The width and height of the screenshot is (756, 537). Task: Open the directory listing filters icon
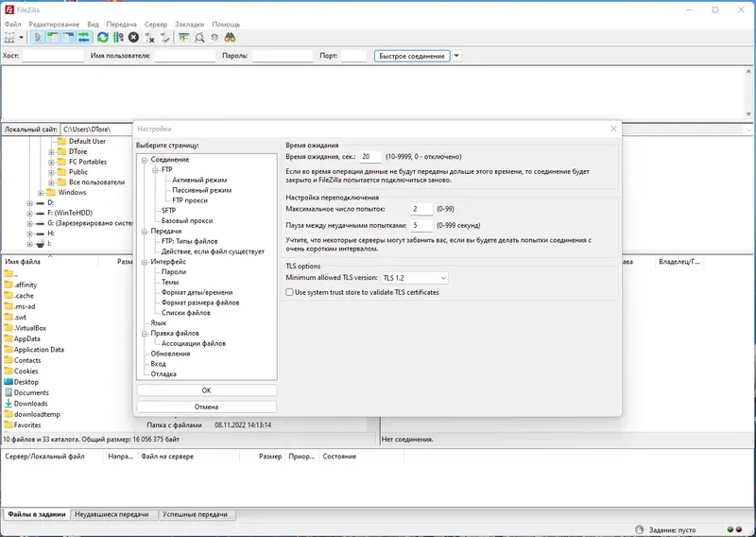click(183, 37)
